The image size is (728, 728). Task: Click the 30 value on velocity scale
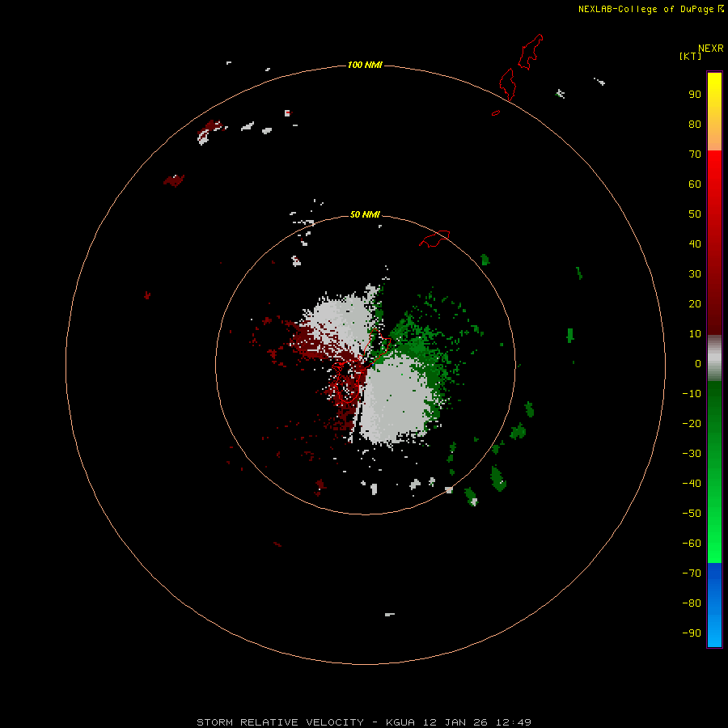[695, 274]
